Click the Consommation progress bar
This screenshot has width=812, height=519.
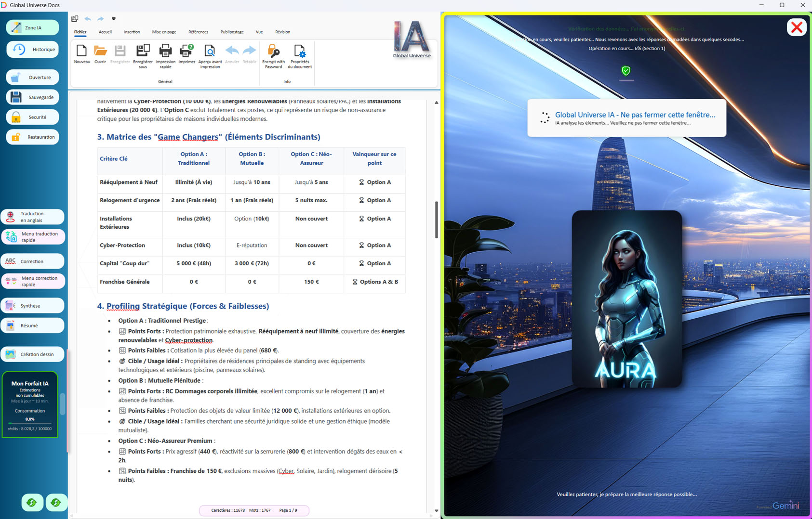pyautogui.click(x=30, y=423)
